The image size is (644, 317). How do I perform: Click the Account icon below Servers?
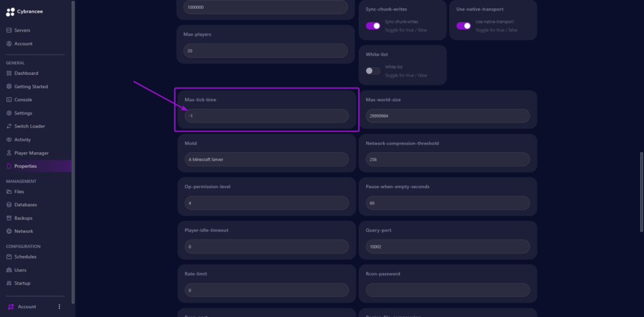pyautogui.click(x=9, y=43)
